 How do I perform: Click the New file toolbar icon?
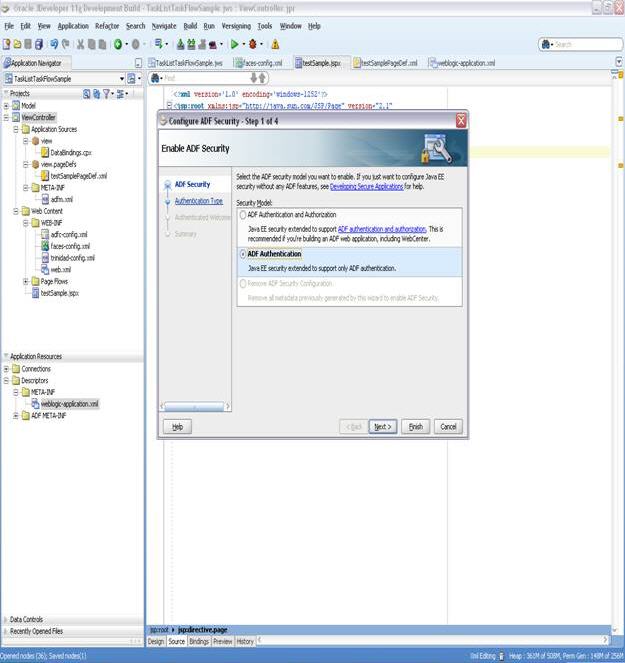pos(7,44)
